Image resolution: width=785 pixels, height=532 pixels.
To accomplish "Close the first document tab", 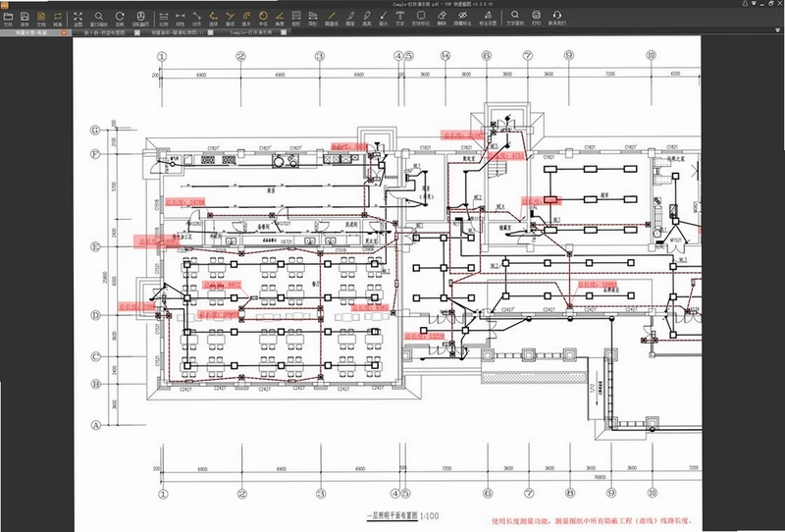I will pos(64,32).
